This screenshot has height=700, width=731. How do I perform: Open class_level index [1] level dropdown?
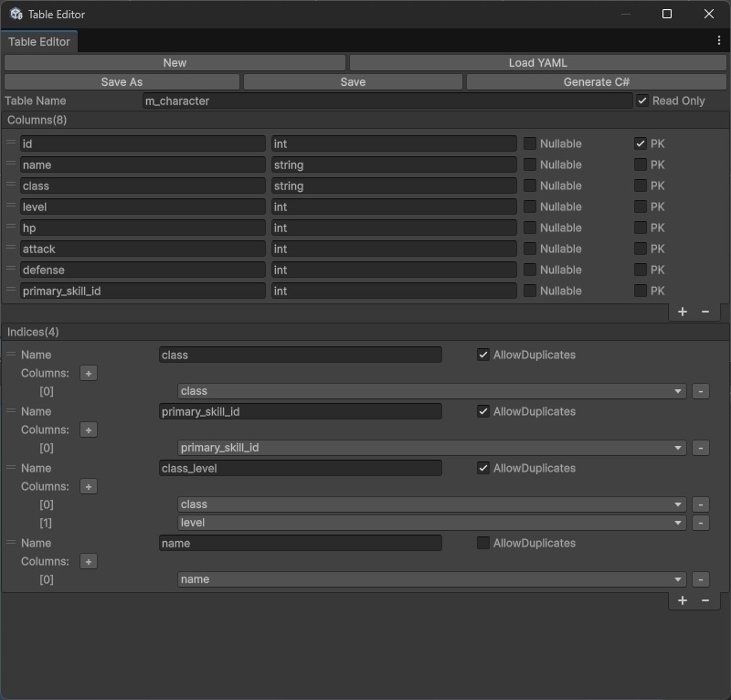pyautogui.click(x=431, y=523)
